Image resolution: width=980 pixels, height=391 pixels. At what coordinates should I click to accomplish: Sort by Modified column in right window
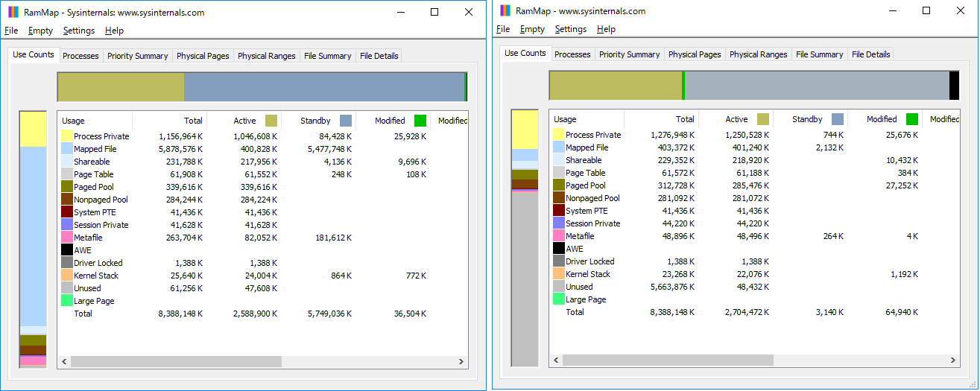(x=885, y=119)
